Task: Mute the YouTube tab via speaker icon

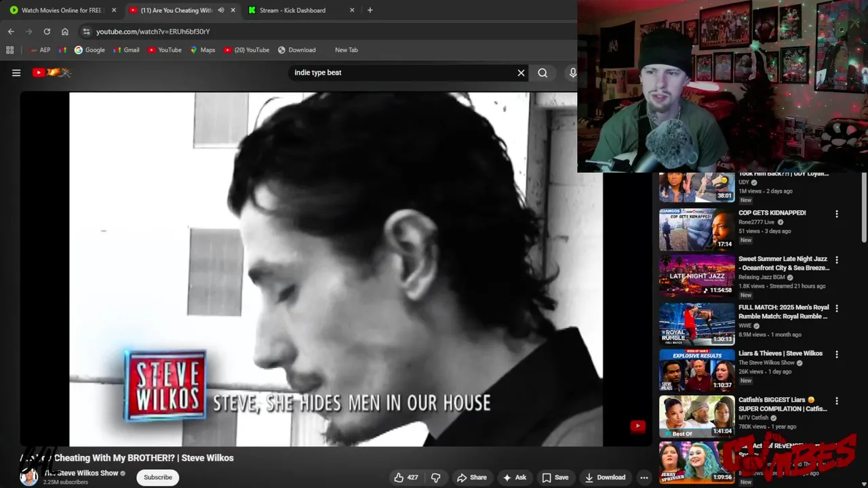Action: pos(220,10)
